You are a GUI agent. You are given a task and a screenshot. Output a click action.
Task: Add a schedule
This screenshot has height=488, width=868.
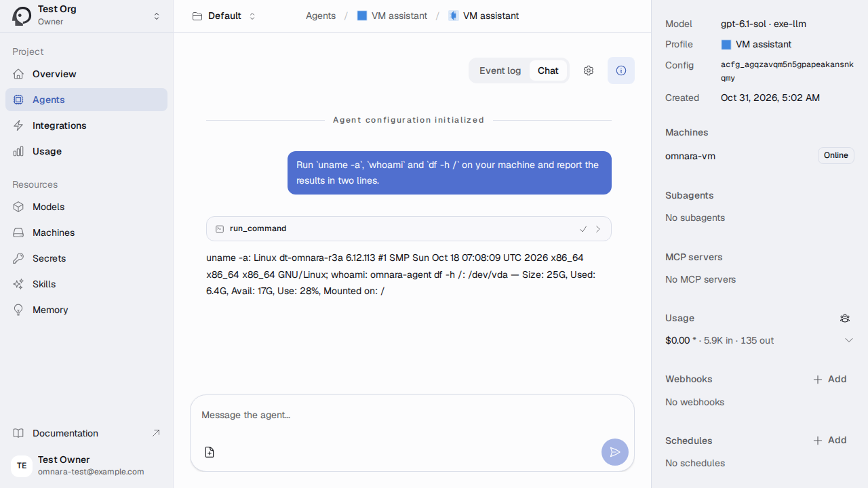[830, 441]
